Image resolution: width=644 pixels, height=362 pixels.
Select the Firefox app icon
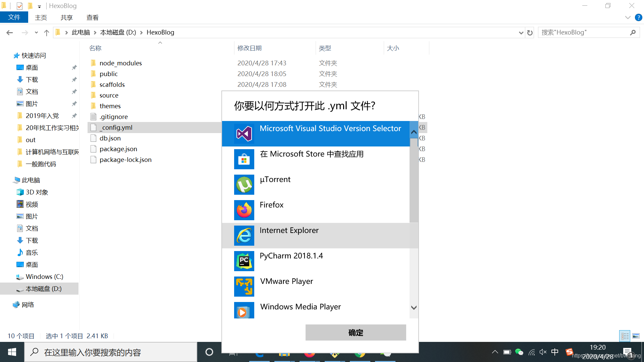(x=244, y=210)
